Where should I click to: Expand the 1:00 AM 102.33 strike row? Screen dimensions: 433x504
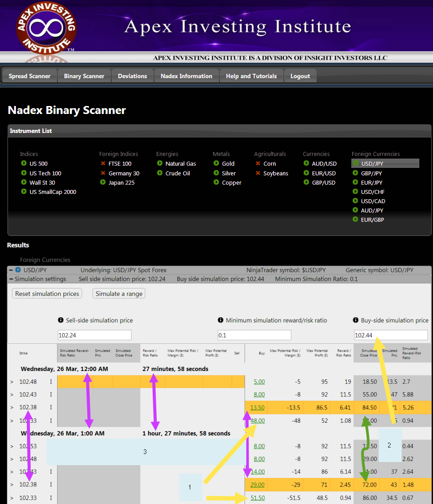point(12,498)
